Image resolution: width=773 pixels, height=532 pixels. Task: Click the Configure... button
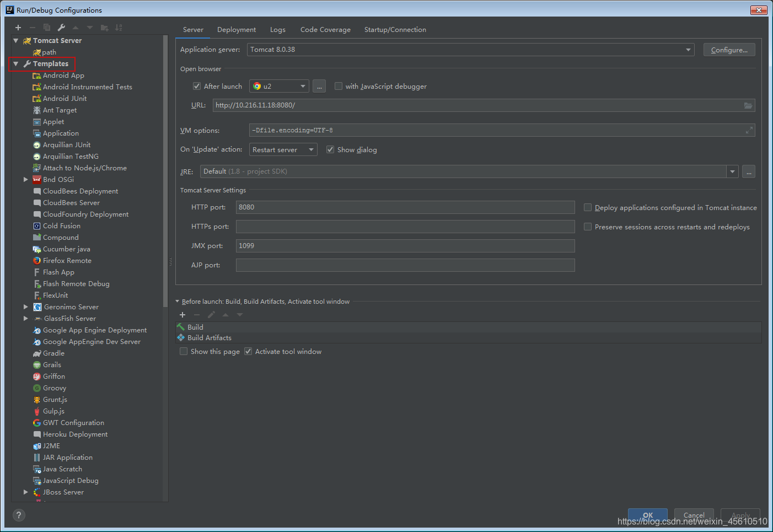point(729,50)
